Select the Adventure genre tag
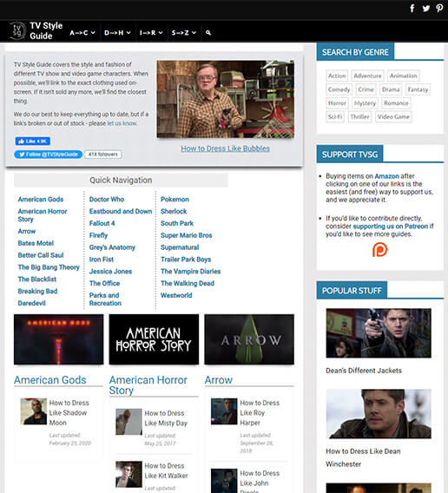448x493 pixels. click(367, 76)
